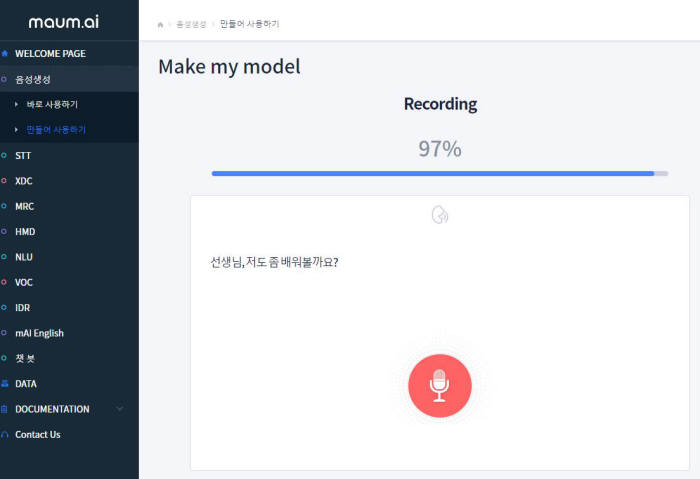Select the 만들어 사용하기 submenu item
The width and height of the screenshot is (700, 479).
coord(56,130)
